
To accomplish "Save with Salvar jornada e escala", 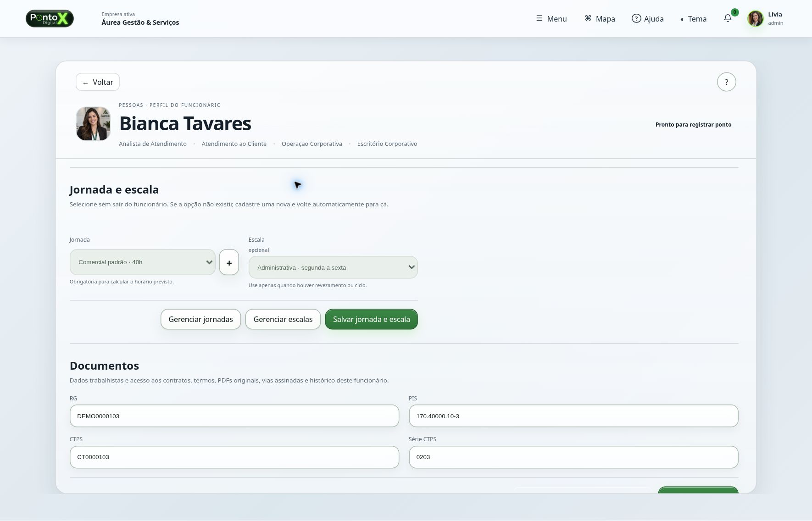I will click(372, 319).
